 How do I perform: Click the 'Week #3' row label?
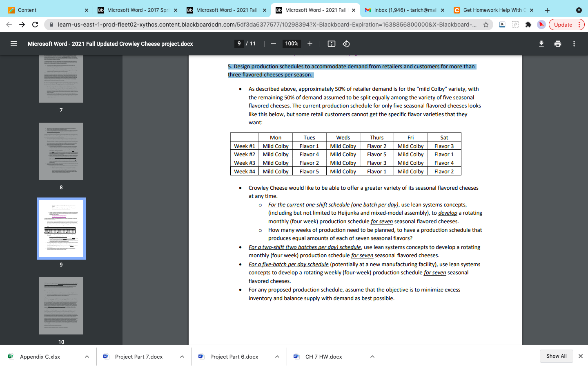[245, 163]
